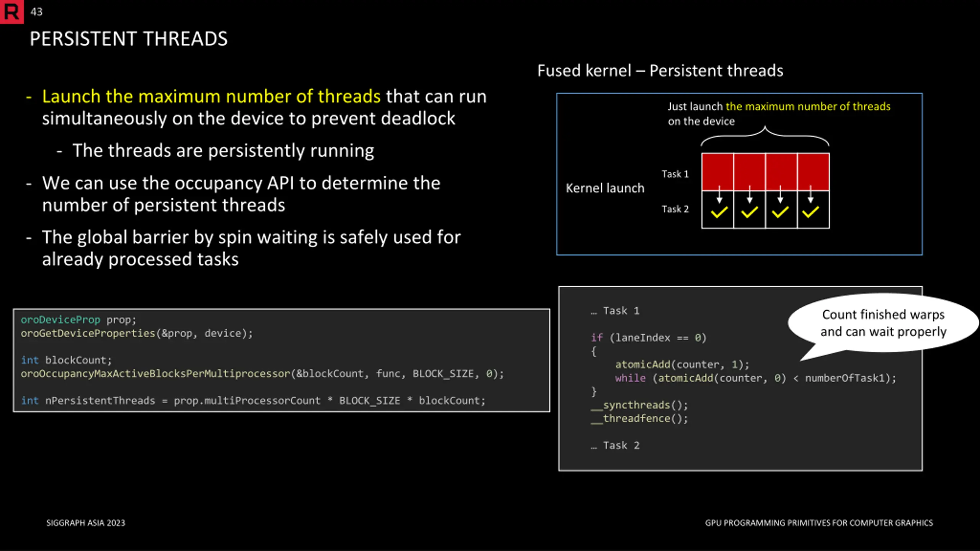Screen dimensions: 980x551
Task: Click the 'Task 1' diagram label
Action: 675,174
